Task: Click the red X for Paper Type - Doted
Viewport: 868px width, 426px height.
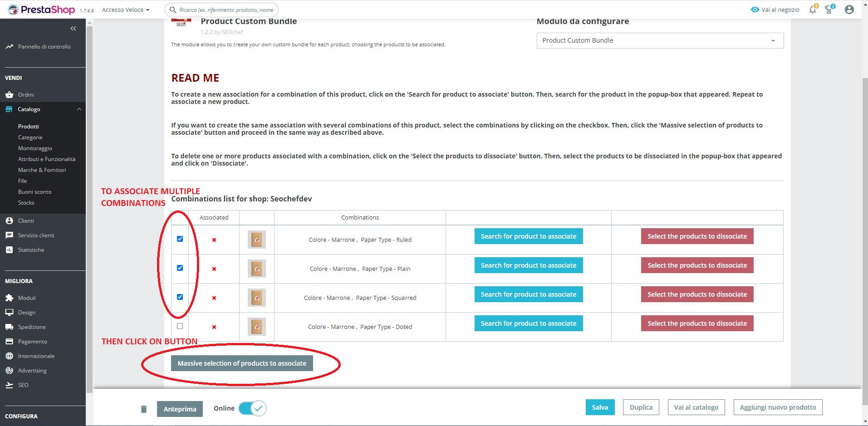Action: [214, 327]
